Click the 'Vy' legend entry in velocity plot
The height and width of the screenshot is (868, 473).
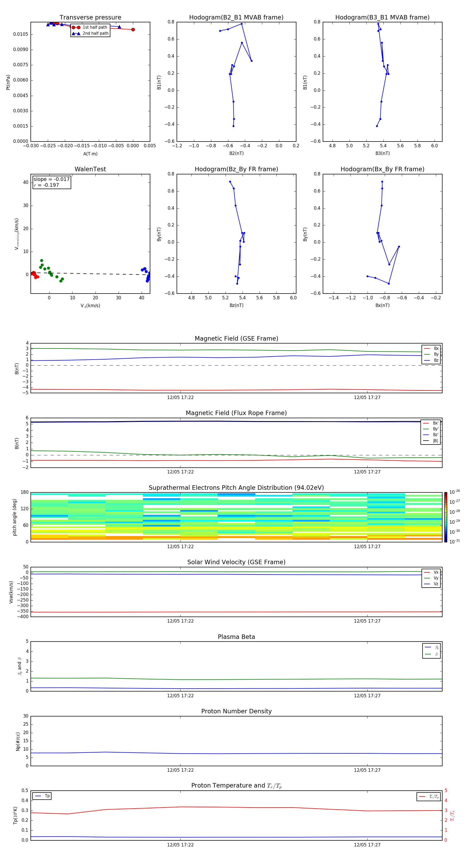pos(431,578)
